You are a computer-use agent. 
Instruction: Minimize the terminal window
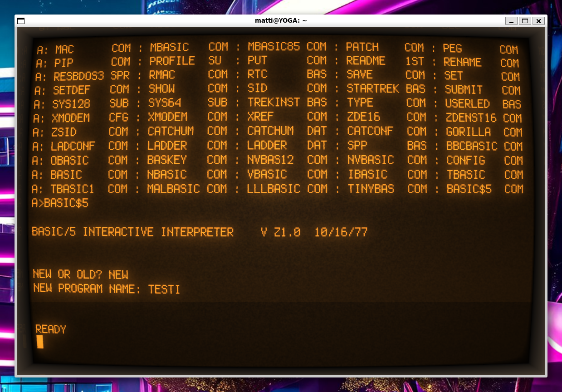tap(511, 21)
